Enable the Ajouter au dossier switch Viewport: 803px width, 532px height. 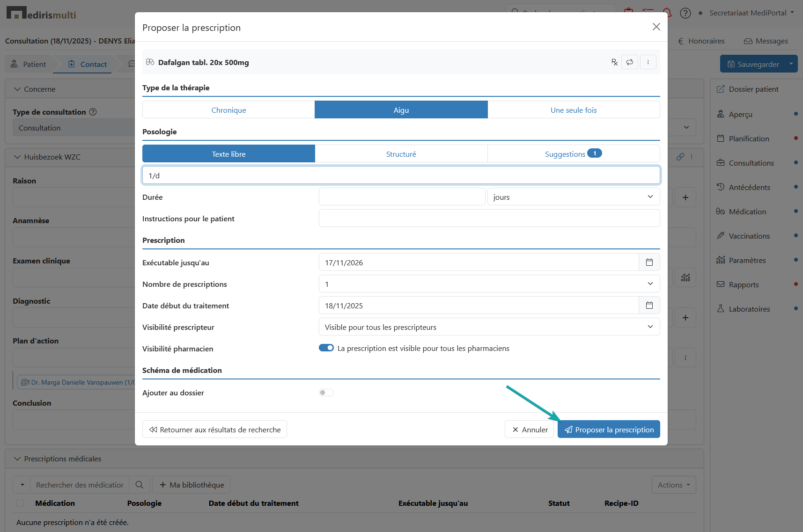[x=326, y=393]
